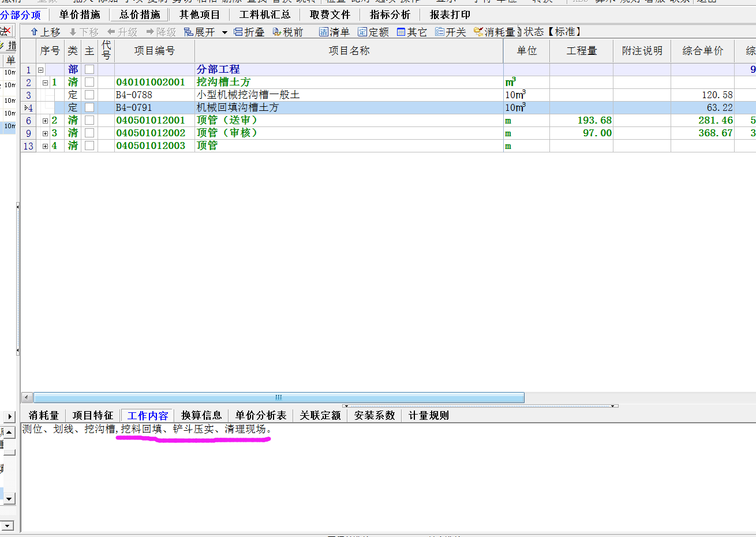Click the work content text 测位、划线、挖沟槽
The width and height of the screenshot is (756, 537).
pos(69,429)
